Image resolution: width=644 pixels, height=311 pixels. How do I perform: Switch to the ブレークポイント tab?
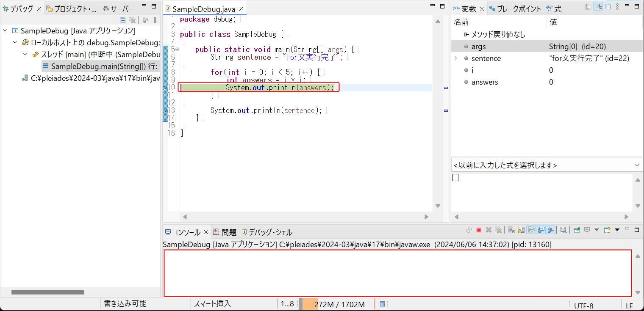pyautogui.click(x=515, y=8)
